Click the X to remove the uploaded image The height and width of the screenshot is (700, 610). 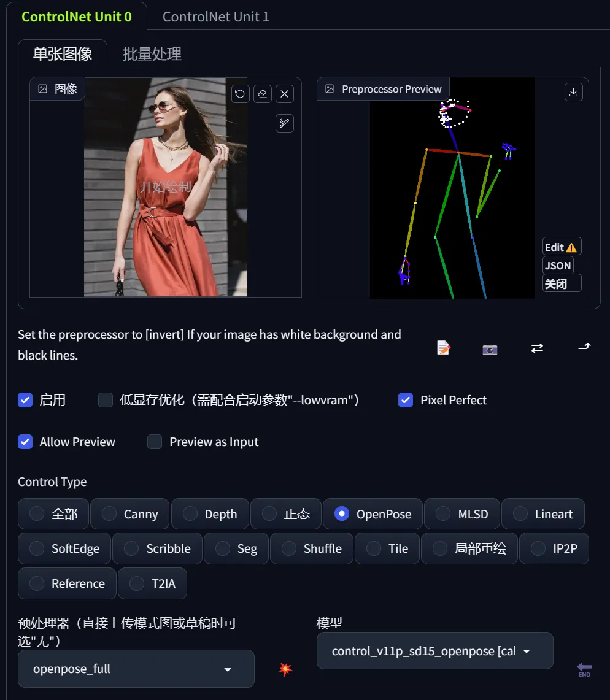point(284,93)
